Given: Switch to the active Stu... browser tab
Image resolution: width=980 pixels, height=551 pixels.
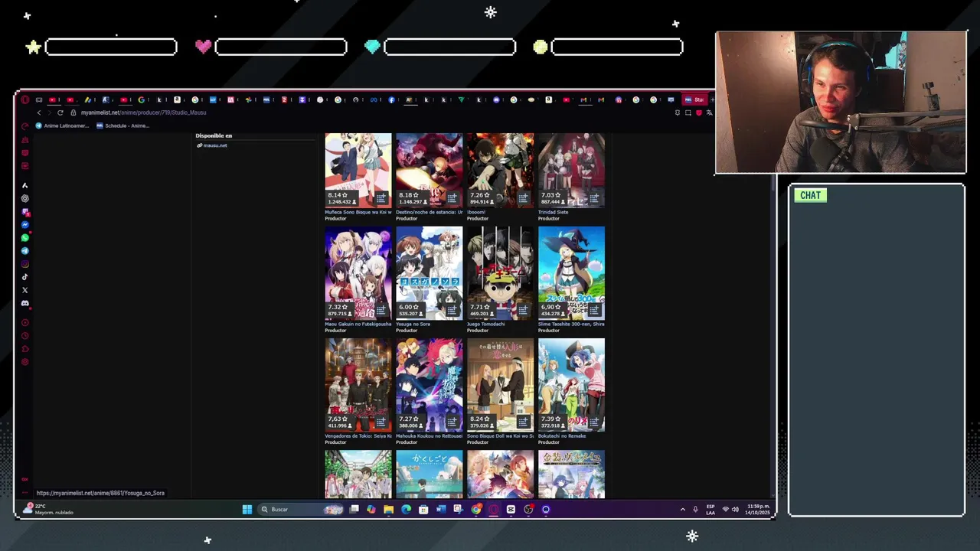Looking at the screenshot, I should [694, 99].
